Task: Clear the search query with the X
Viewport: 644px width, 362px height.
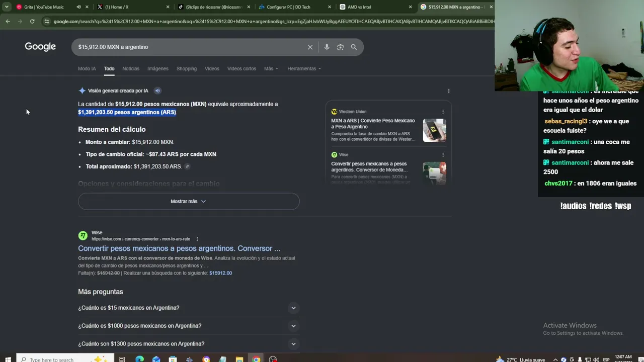Action: click(310, 47)
